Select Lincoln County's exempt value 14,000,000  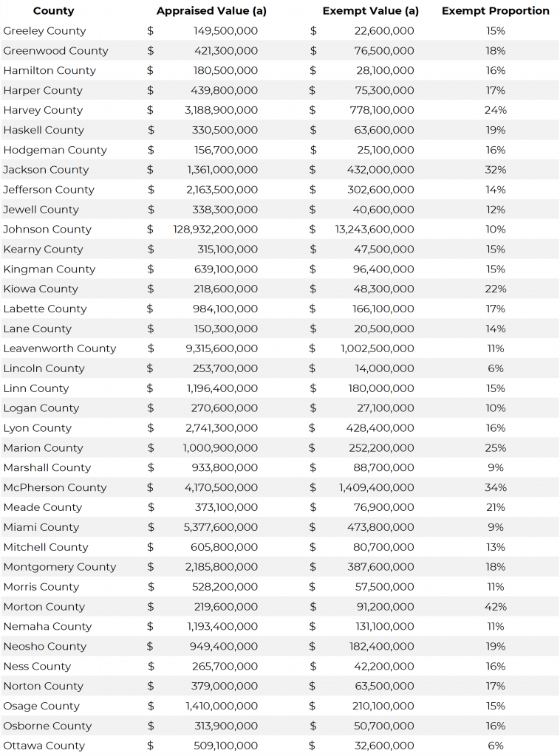point(384,368)
